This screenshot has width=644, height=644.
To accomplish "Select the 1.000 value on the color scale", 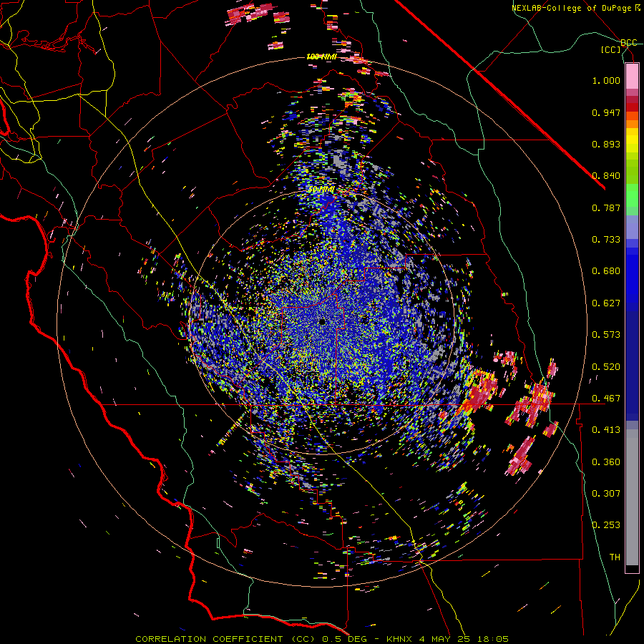I will [606, 80].
